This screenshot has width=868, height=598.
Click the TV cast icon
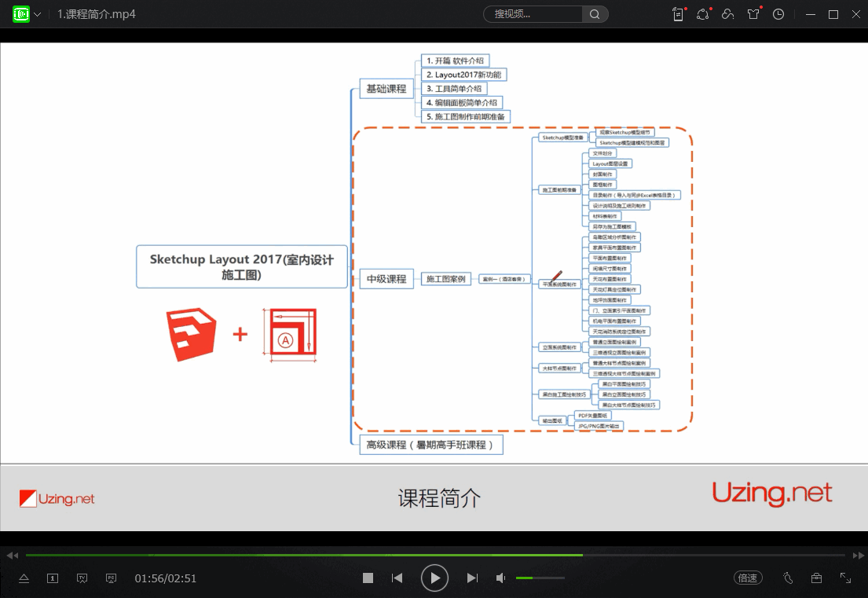[82, 578]
